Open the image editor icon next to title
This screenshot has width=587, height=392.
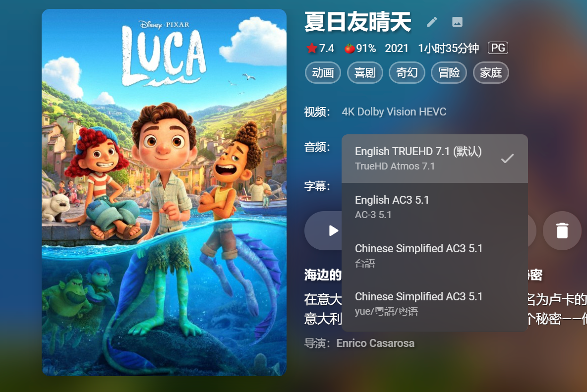(457, 22)
